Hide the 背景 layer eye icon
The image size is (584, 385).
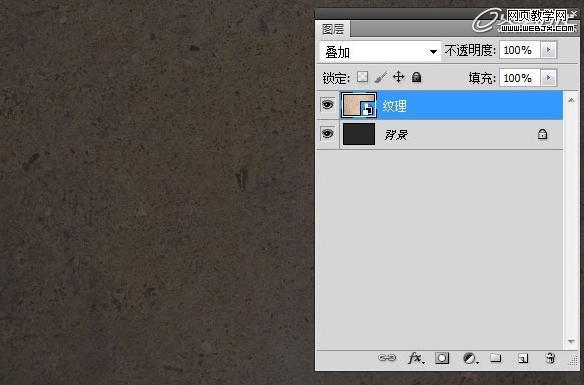pos(327,134)
